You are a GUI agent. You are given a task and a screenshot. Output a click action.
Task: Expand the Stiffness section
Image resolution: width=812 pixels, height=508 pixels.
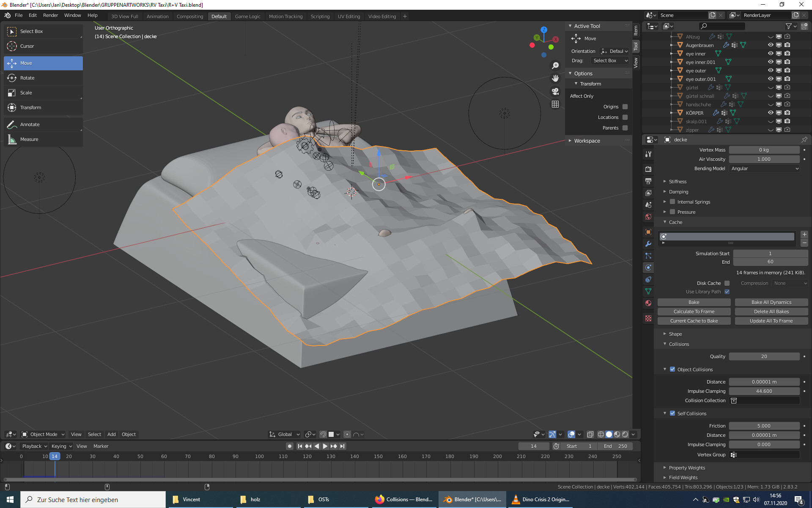[677, 181]
